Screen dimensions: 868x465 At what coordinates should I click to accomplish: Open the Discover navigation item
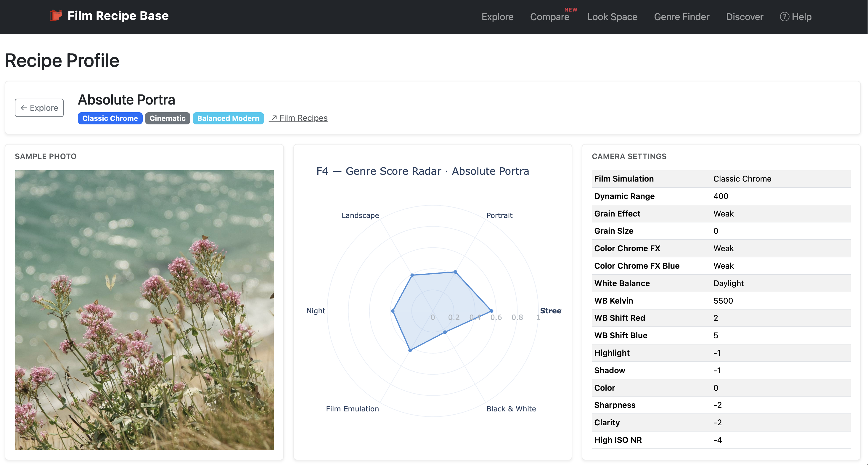pyautogui.click(x=744, y=17)
